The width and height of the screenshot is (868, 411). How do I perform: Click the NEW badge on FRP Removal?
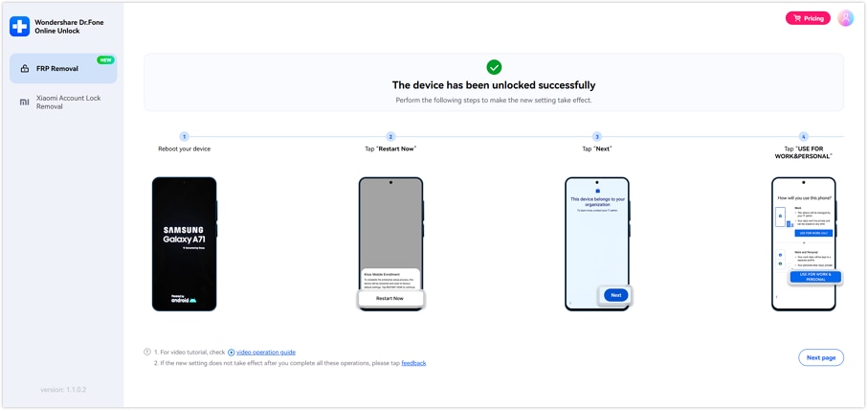[x=105, y=59]
